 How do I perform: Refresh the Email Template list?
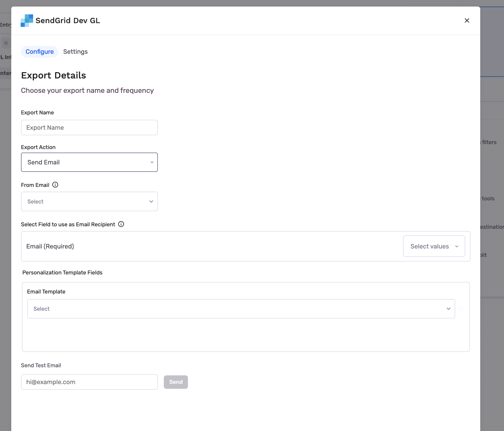point(461,309)
